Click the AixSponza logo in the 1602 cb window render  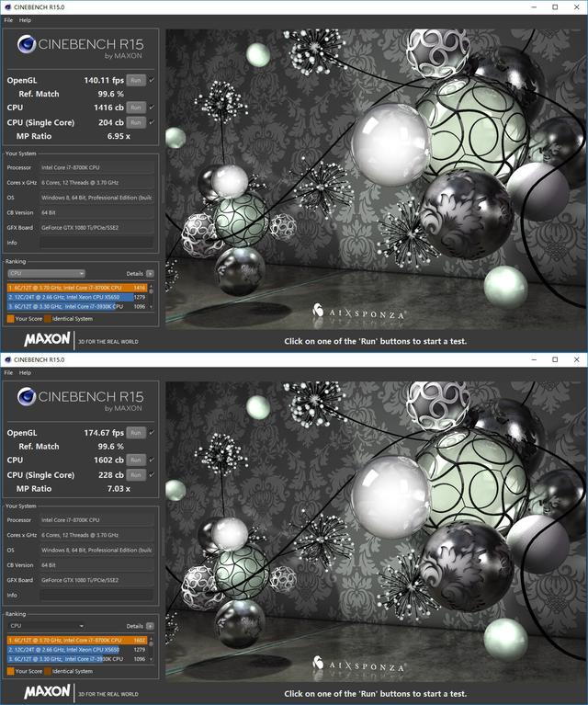click(x=359, y=664)
